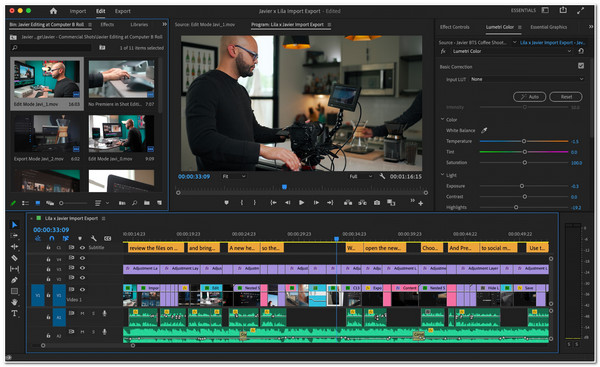Click the Extract button in Program monitor
This screenshot has width=600, height=367.
362,203
